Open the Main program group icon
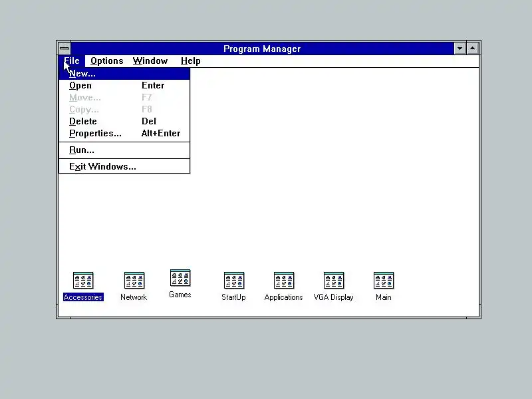Image resolution: width=532 pixels, height=399 pixels. tap(384, 280)
